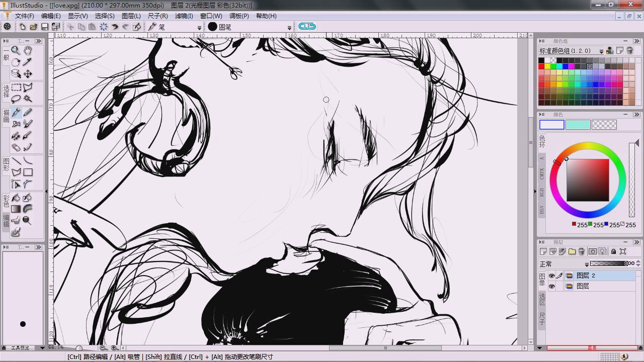
Task: Open the 滤镜(I) menu
Action: 184,16
